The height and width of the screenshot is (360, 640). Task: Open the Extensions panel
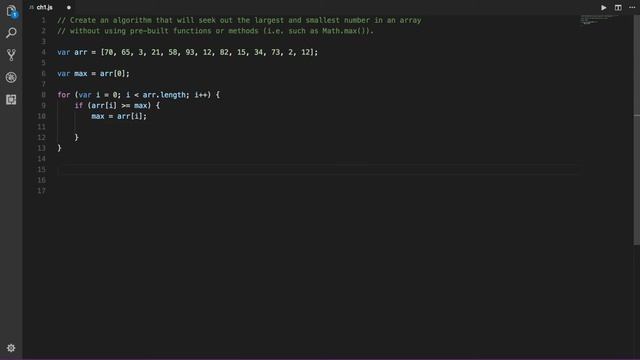[x=11, y=100]
